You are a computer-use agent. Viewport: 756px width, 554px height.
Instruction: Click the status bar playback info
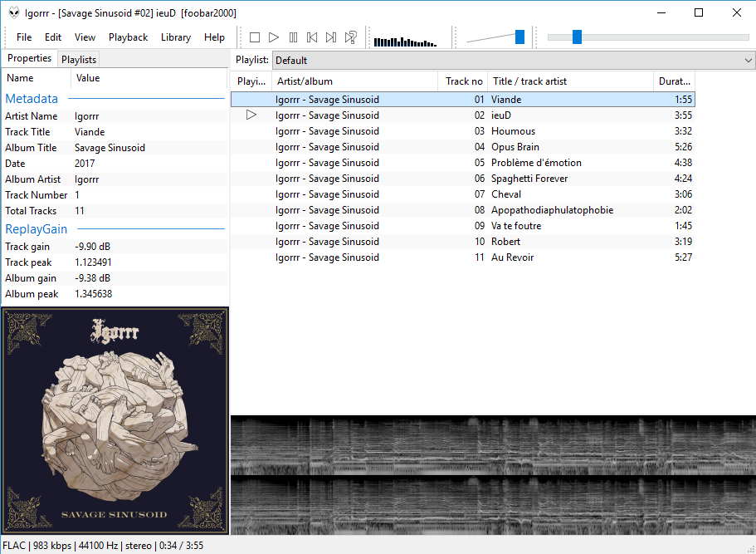tap(103, 546)
